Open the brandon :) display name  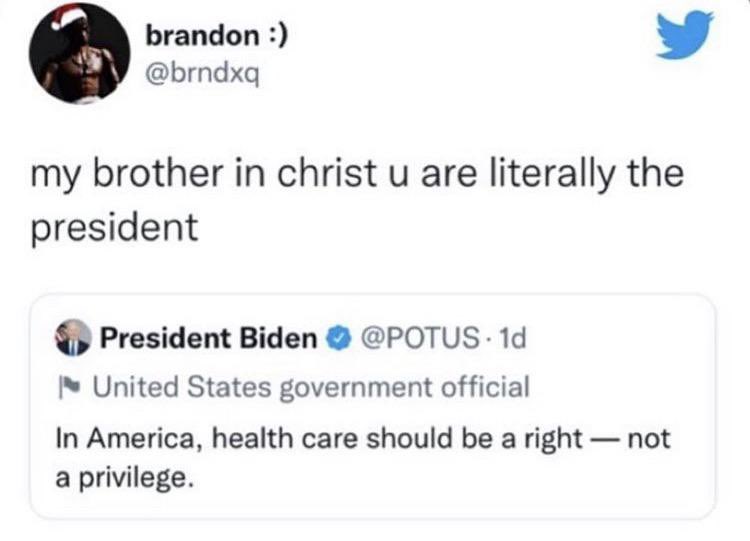[217, 35]
